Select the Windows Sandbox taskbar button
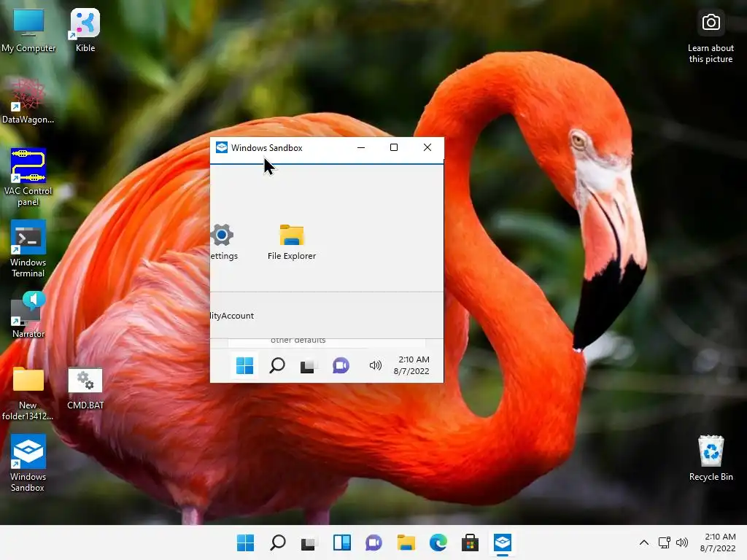 coord(503,542)
